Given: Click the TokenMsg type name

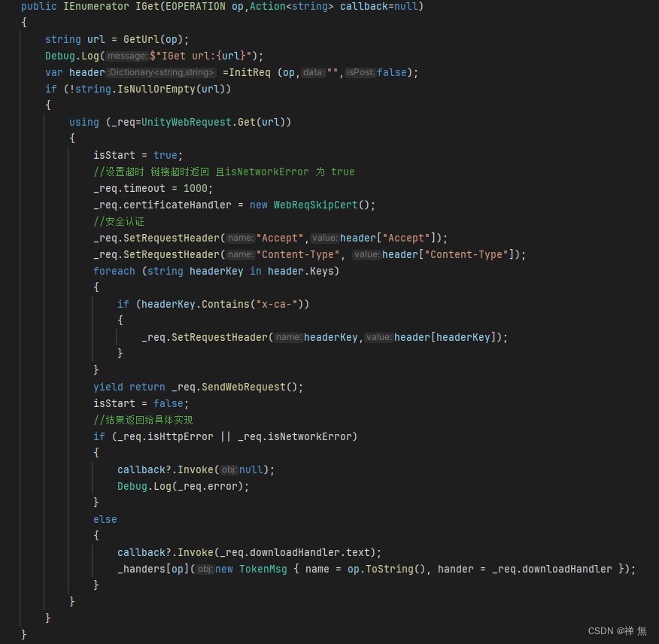Looking at the screenshot, I should coord(263,570).
